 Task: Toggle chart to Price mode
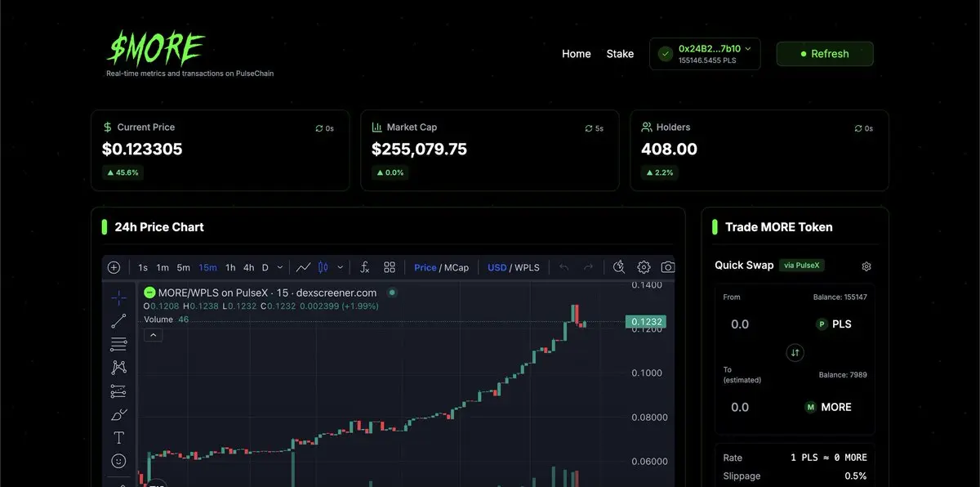tap(425, 267)
